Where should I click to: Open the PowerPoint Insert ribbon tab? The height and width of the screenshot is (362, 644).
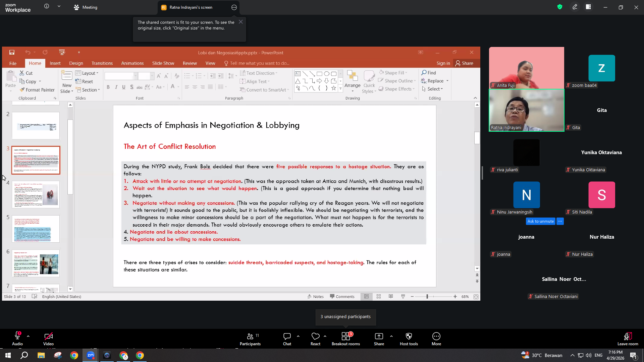click(55, 63)
